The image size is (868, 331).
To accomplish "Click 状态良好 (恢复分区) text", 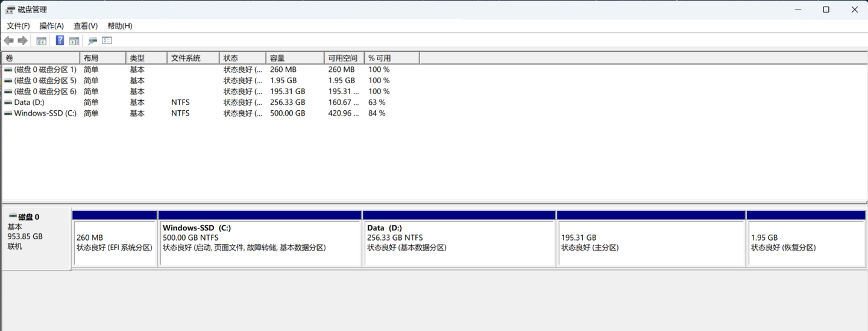I will coord(783,248).
